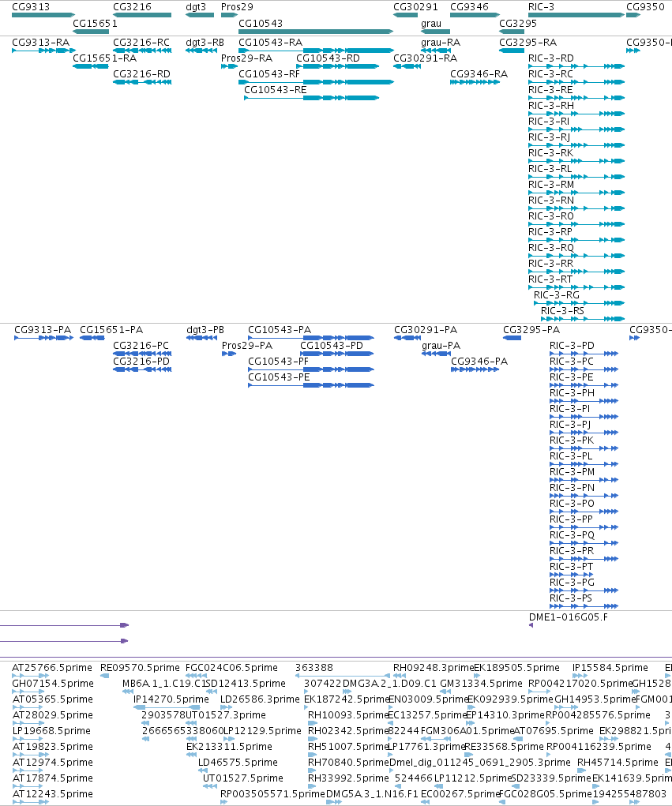Click the Pros29 gene label
This screenshot has width=672, height=806.
pos(237,6)
